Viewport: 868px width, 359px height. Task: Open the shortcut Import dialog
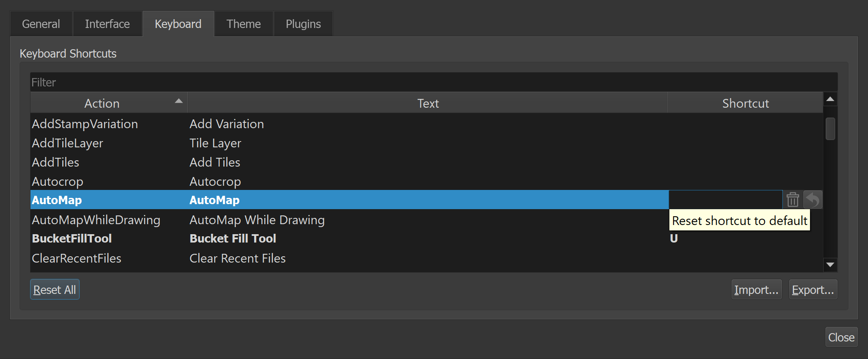756,289
